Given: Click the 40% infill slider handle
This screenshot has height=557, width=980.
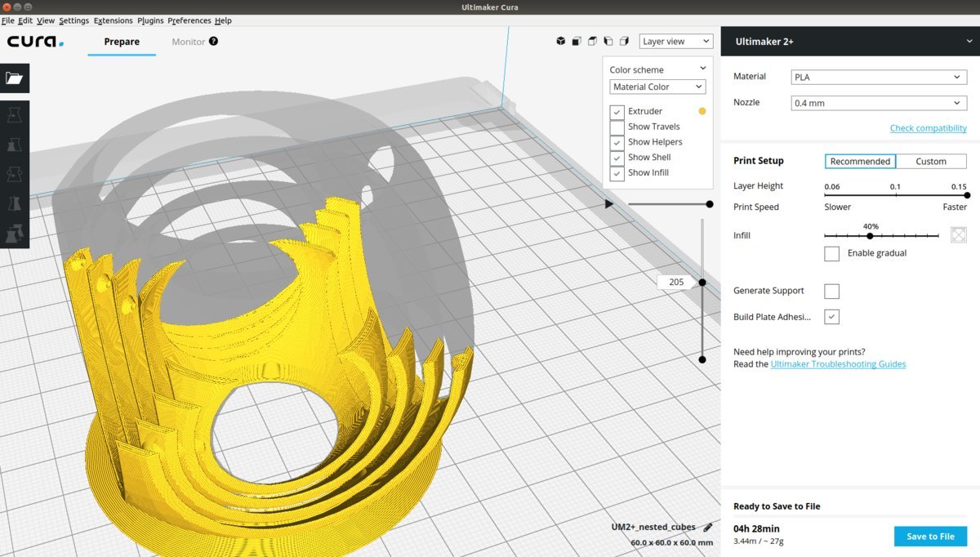Looking at the screenshot, I should 870,235.
